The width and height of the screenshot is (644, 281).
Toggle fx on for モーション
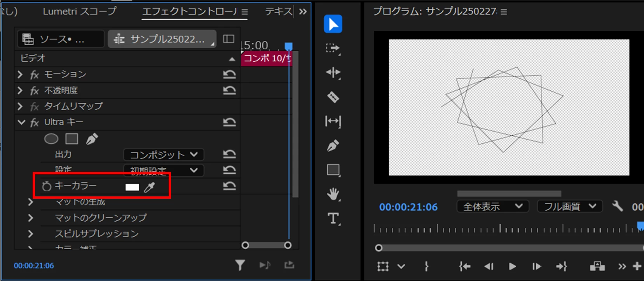[35, 75]
